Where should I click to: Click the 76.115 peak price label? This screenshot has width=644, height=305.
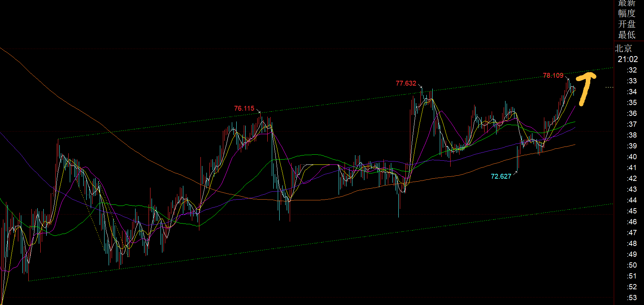244,108
